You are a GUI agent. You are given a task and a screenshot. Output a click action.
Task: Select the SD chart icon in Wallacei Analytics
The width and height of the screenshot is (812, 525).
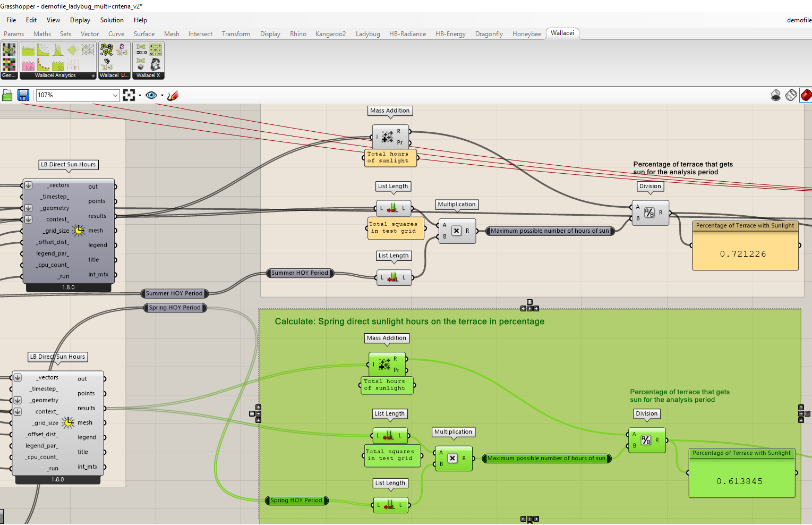pyautogui.click(x=58, y=65)
